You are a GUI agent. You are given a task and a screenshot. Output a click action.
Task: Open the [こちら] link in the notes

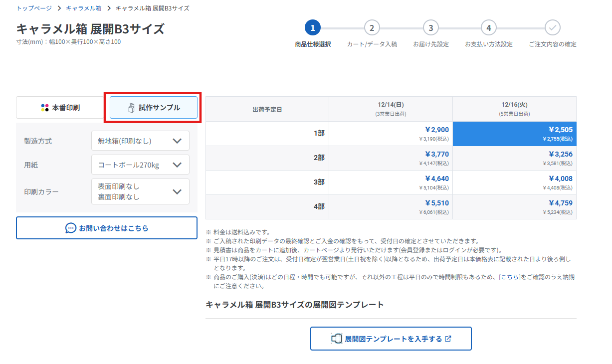(x=511, y=277)
